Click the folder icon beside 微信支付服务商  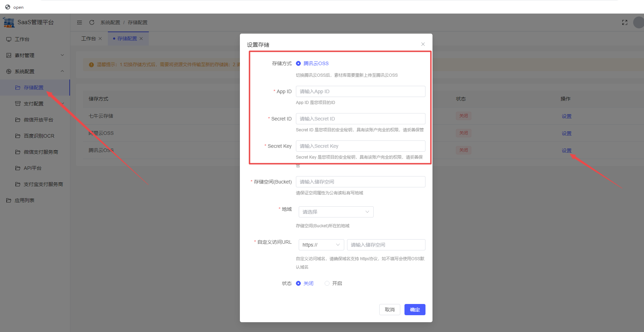(18, 152)
